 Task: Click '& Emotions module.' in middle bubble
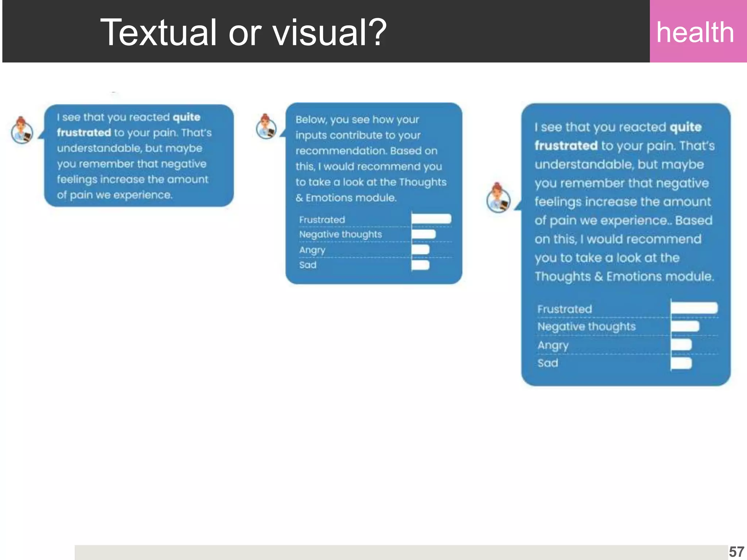pyautogui.click(x=346, y=198)
